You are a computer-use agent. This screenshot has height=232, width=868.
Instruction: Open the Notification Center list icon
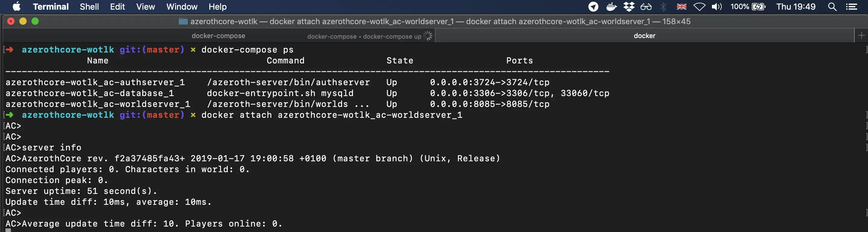[851, 7]
